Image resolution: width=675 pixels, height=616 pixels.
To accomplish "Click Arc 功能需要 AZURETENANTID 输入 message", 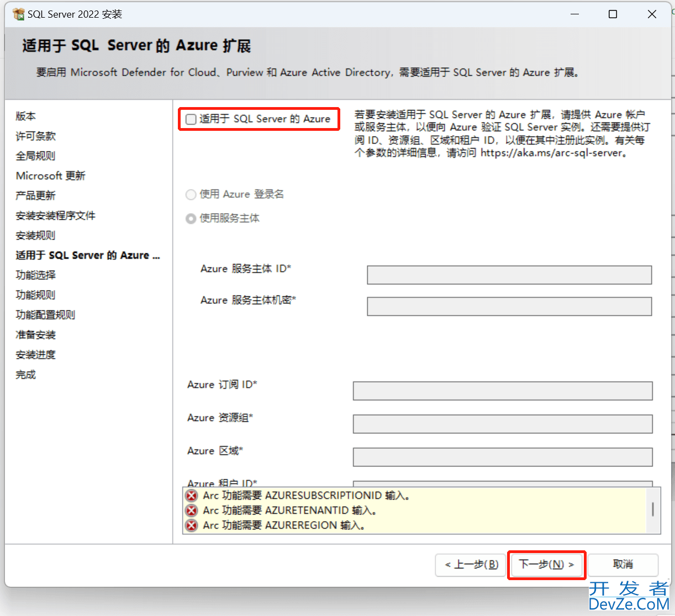I will [289, 511].
